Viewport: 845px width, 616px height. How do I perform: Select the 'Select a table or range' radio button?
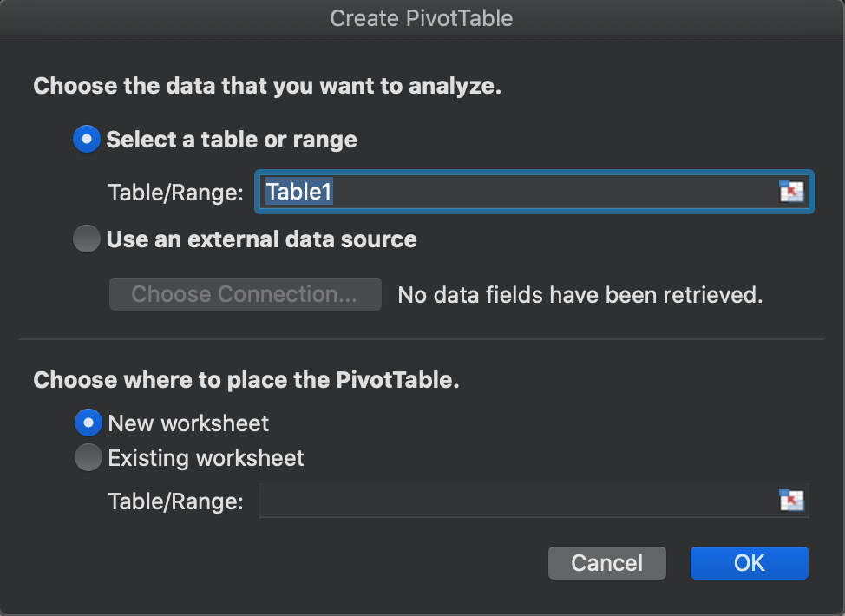(86, 139)
